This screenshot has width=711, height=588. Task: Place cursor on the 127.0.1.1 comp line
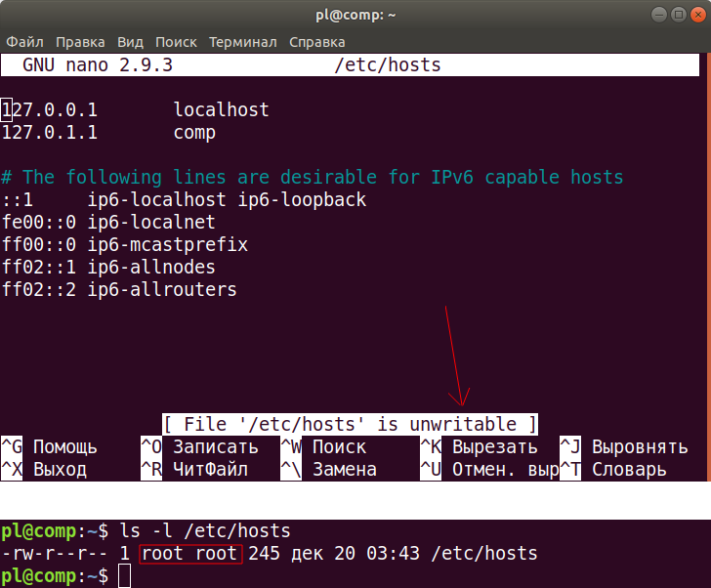(107, 133)
